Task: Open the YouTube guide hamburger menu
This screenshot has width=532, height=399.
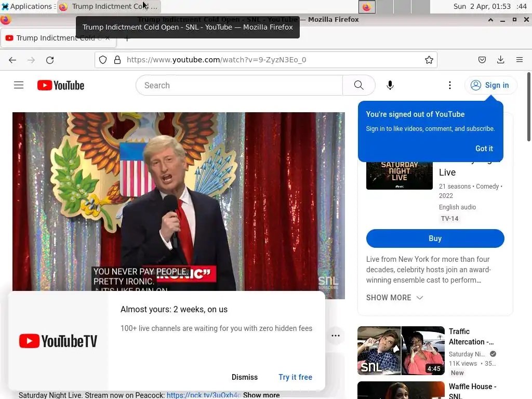Action: pyautogui.click(x=19, y=85)
